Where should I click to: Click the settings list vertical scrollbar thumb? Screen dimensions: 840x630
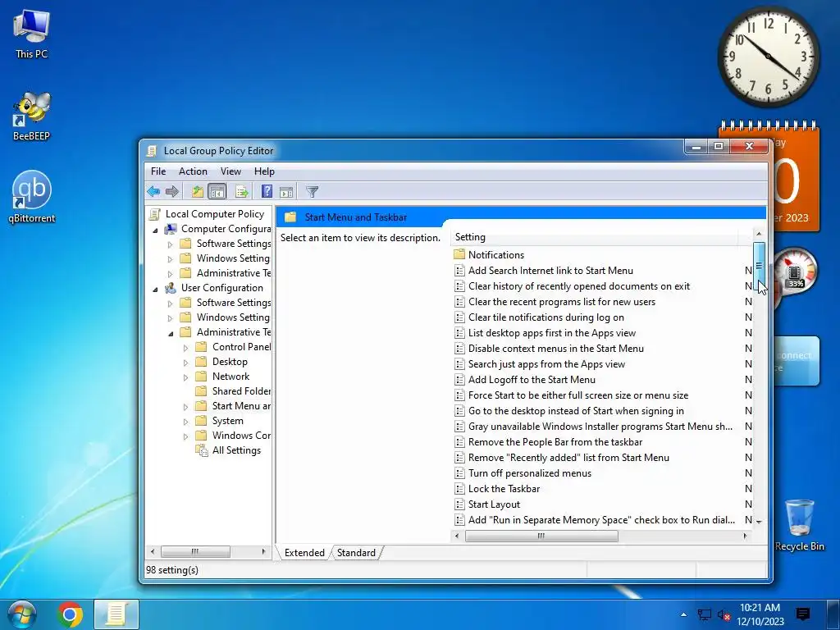pos(759,267)
